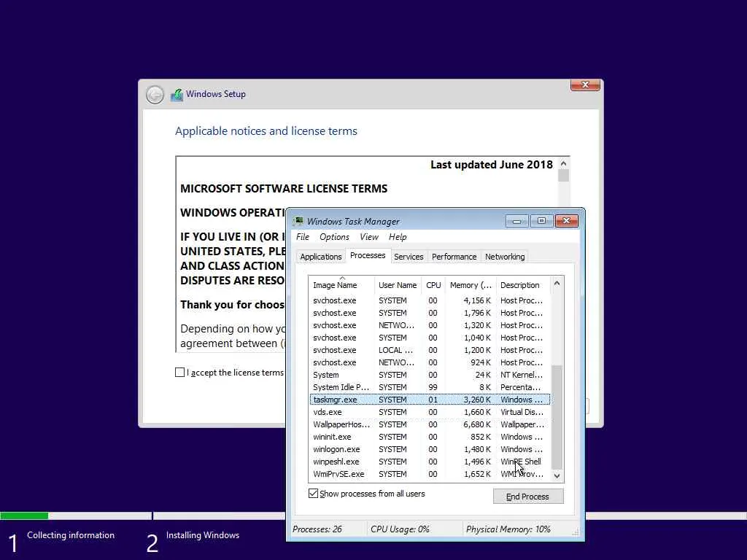Sort by CPU column header
The width and height of the screenshot is (747, 560).
(x=433, y=285)
